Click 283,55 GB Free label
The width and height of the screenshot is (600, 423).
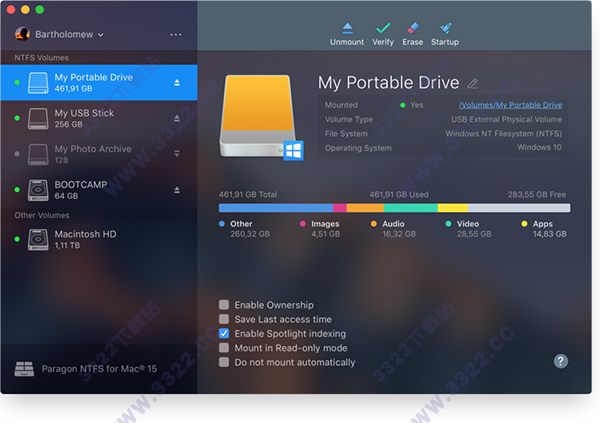536,194
